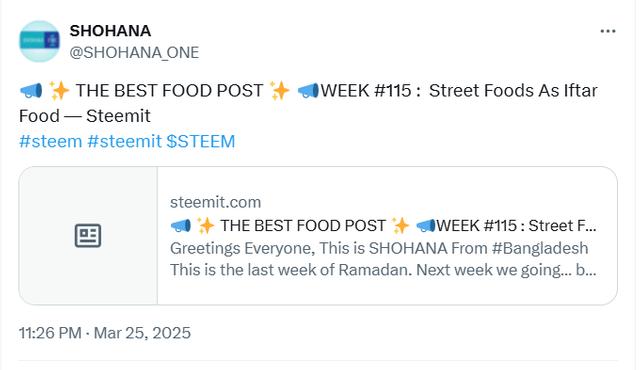Click tweet text Street Foods As Iftar
This screenshot has height=370, width=640.
513,91
